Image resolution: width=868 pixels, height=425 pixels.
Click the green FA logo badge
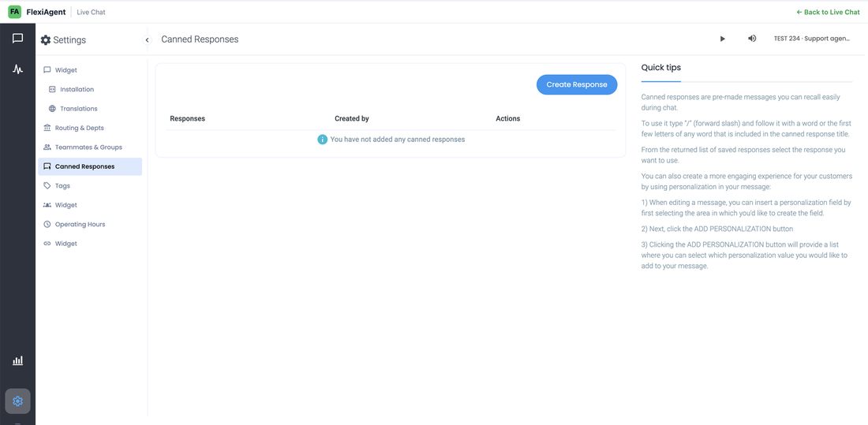(14, 12)
